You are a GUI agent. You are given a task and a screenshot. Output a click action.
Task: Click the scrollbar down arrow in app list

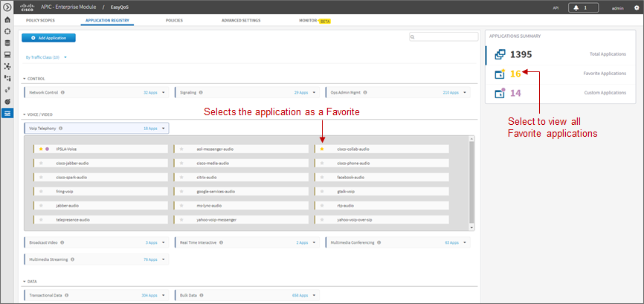(x=471, y=227)
